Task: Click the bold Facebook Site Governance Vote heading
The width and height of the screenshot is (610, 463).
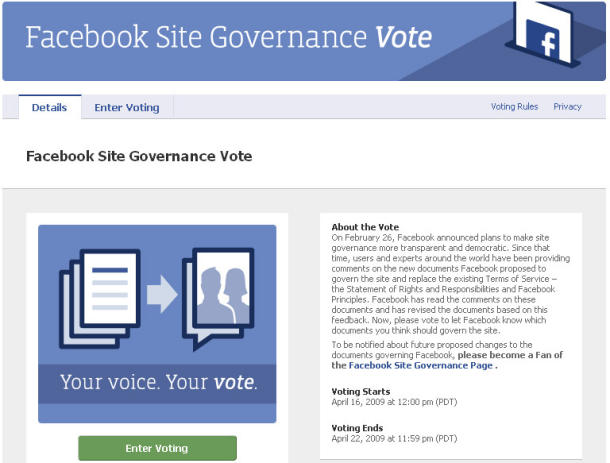Action: (139, 156)
